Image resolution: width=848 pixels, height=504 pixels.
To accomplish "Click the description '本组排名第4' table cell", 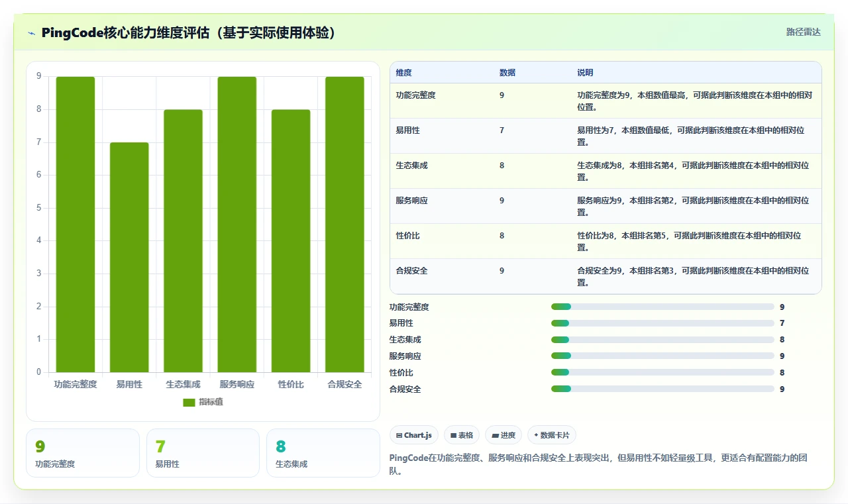I will (x=696, y=171).
